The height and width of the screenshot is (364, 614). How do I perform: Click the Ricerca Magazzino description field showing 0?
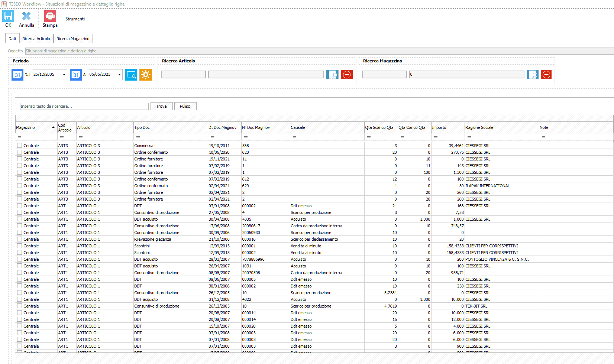point(467,75)
